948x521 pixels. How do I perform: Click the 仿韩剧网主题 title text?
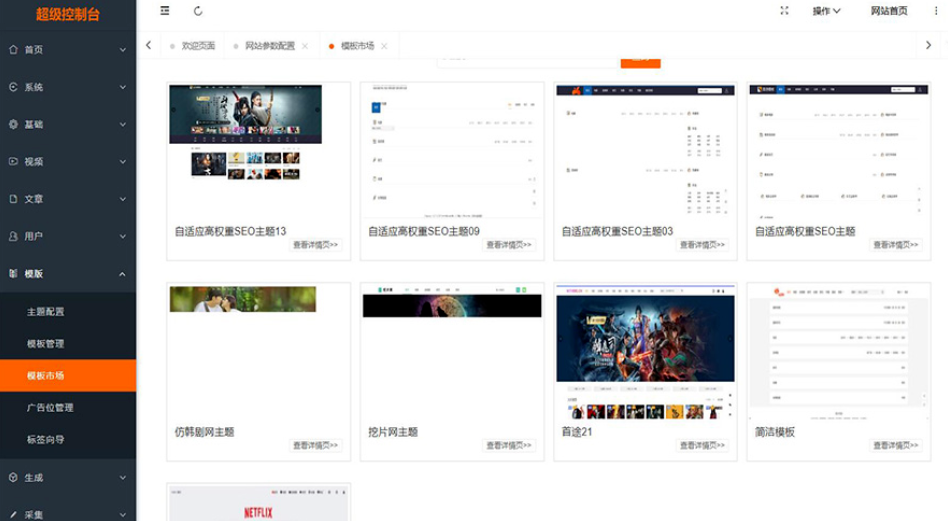[x=204, y=432]
